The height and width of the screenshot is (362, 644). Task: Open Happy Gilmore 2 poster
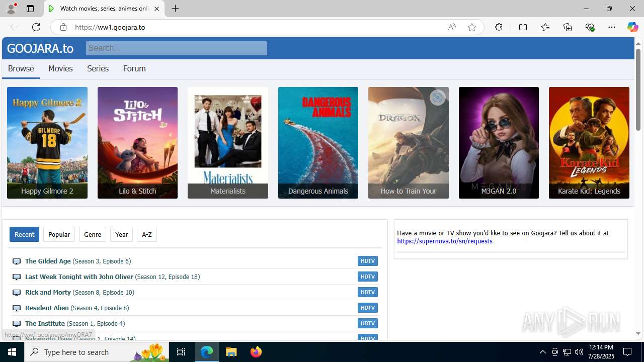pos(47,143)
